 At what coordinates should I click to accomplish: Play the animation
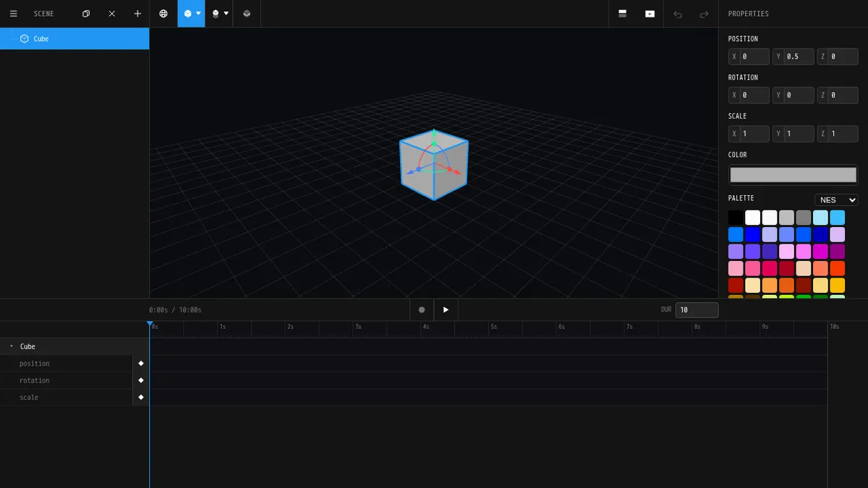(x=446, y=309)
